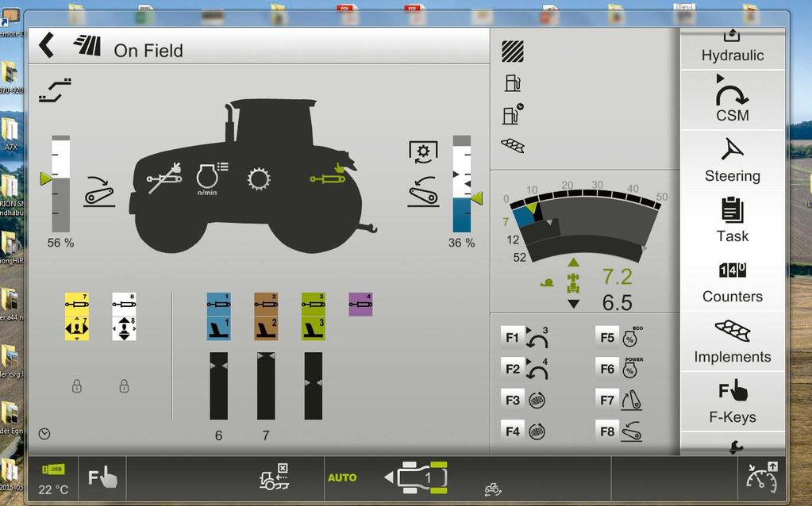Image resolution: width=812 pixels, height=506 pixels.
Task: Adjust the rear linkage 36 % bar
Action: pos(462,184)
